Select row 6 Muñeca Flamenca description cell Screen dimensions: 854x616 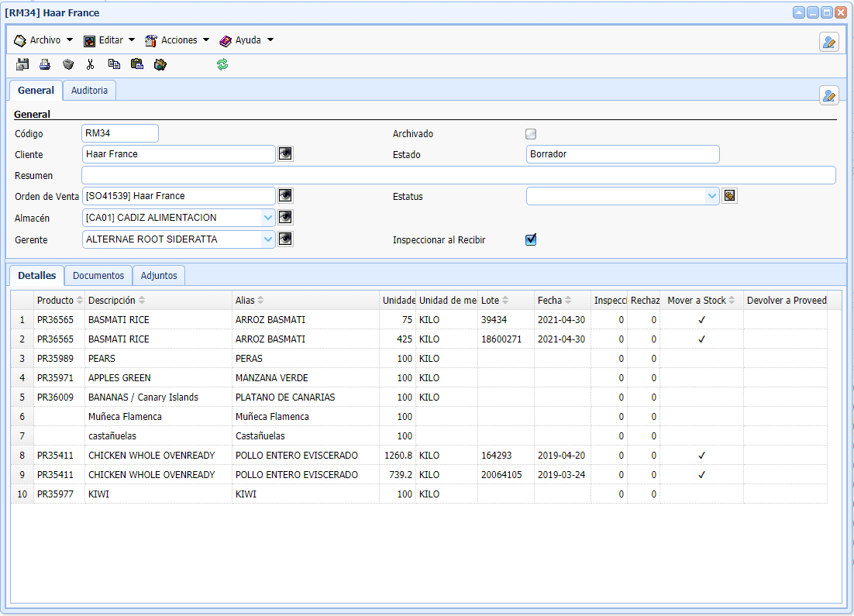[x=159, y=417]
